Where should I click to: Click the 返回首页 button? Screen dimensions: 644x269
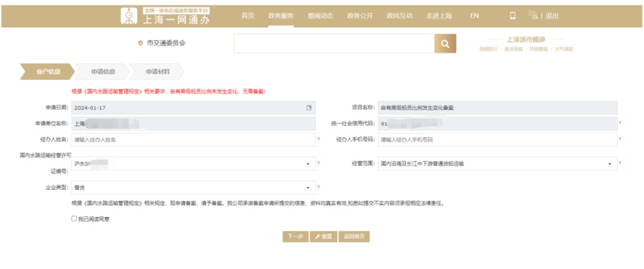[x=354, y=237]
